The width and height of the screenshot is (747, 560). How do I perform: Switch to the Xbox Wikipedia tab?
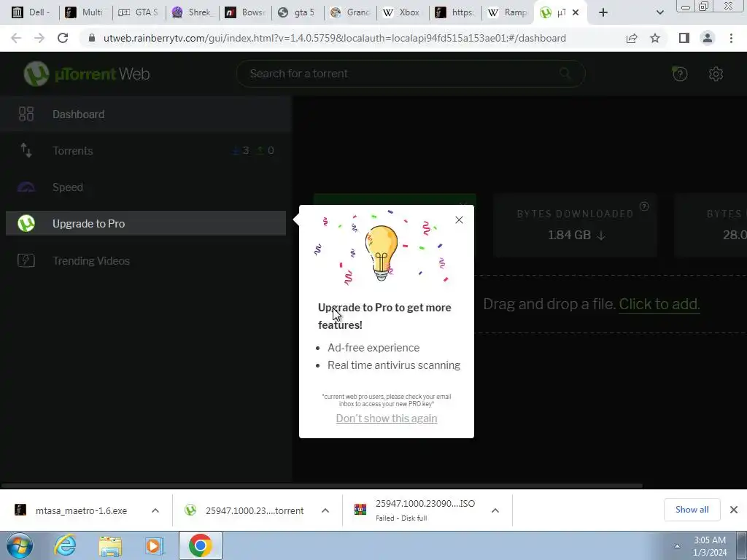click(x=403, y=12)
